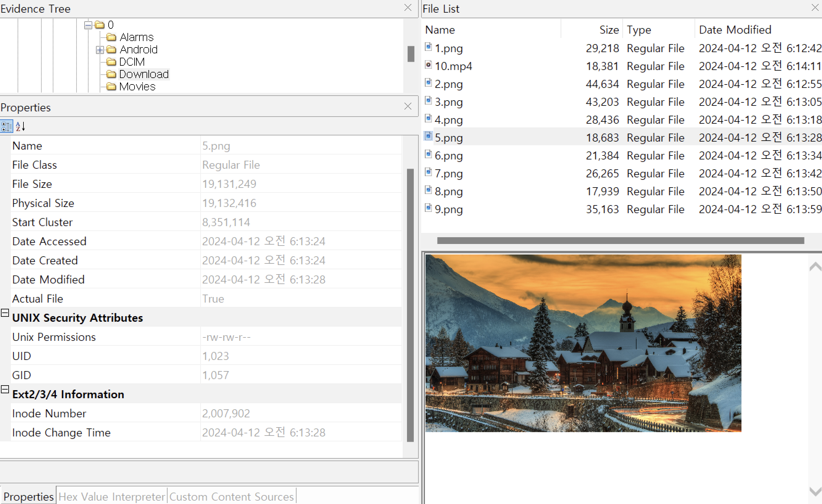Click the File Size value 19,131,249

229,184
